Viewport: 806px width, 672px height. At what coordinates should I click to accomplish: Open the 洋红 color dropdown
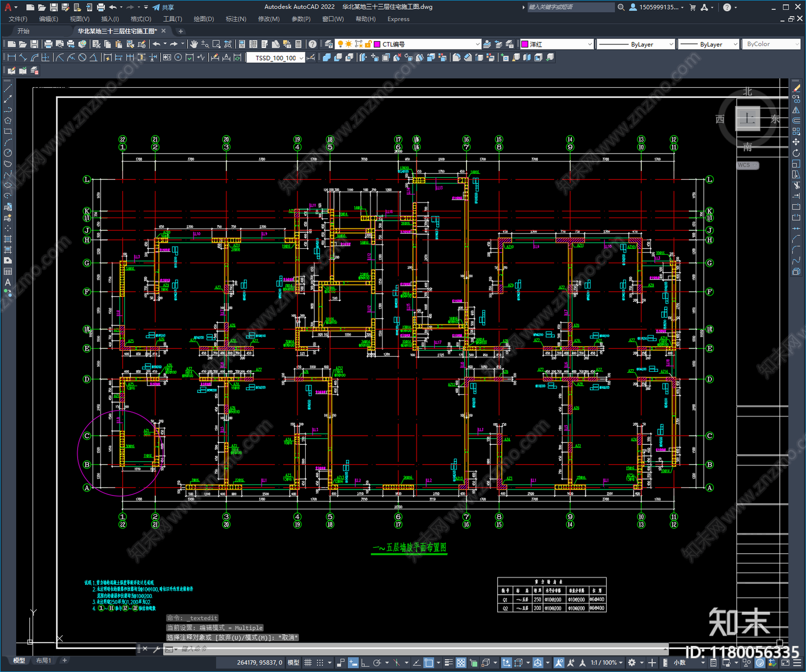pyautogui.click(x=589, y=44)
